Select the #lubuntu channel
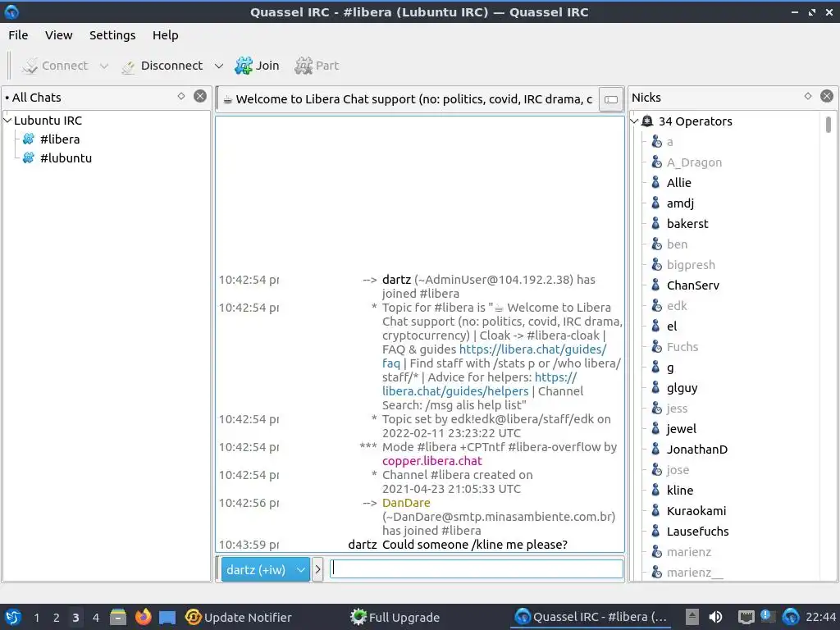 point(66,158)
